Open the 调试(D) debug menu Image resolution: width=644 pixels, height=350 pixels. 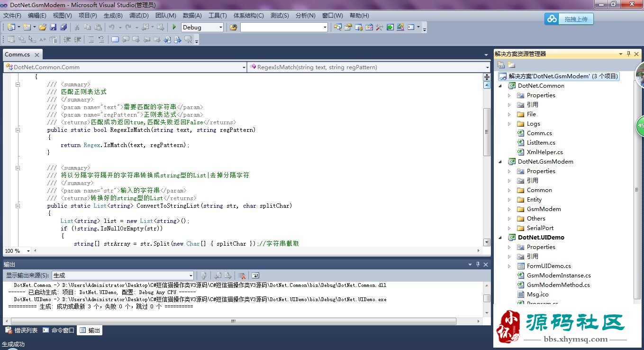(139, 16)
